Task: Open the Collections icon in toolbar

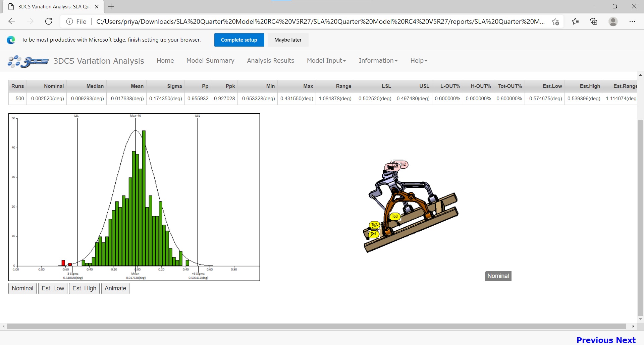Action: click(594, 21)
